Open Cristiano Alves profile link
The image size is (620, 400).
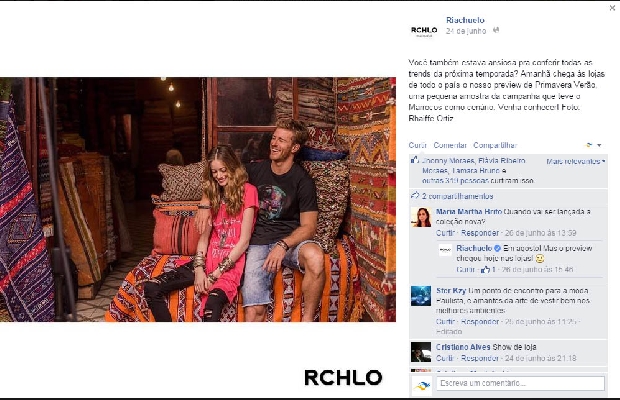463,347
